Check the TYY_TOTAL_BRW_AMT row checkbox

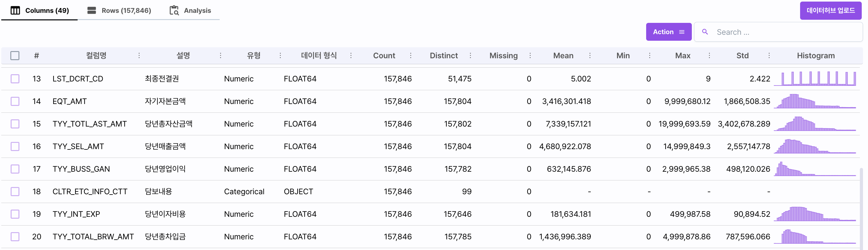coord(15,237)
